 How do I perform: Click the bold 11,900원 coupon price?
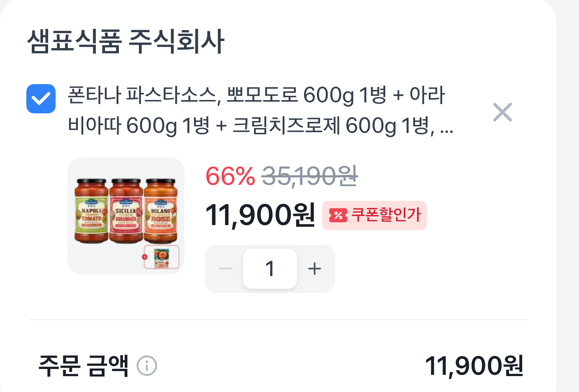tap(260, 215)
